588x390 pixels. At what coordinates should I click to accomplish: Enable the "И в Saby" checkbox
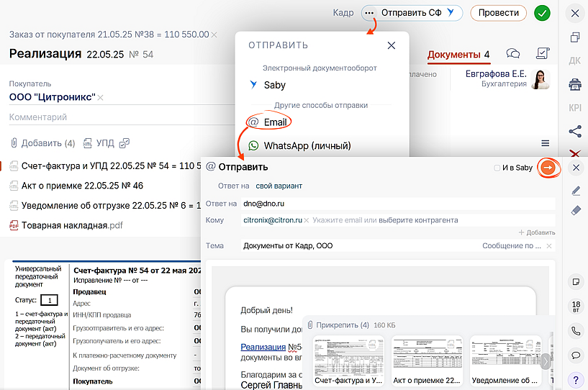[x=497, y=168]
